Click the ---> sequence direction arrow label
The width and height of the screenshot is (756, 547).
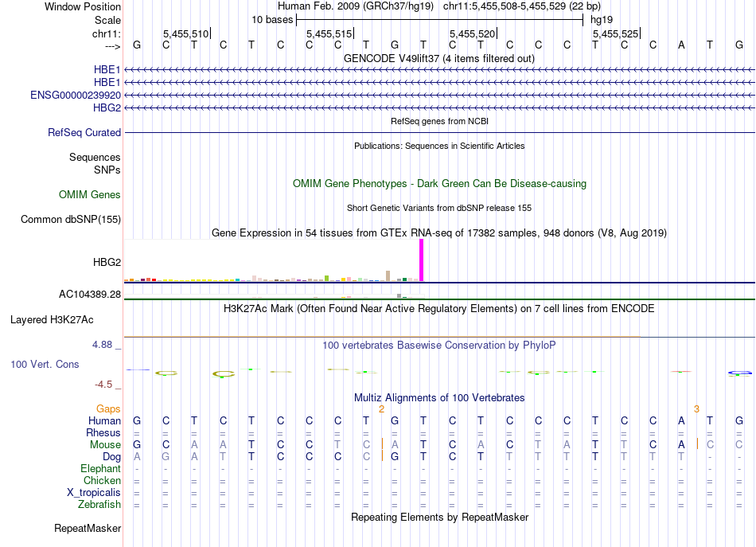[112, 46]
